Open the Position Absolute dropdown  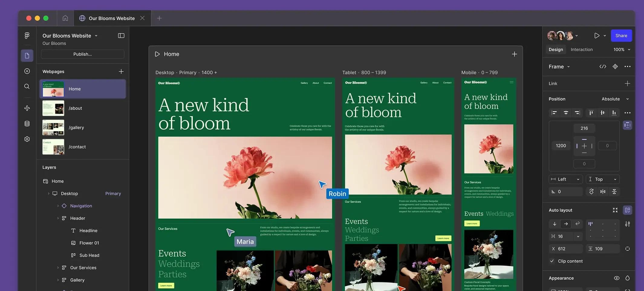click(x=615, y=99)
